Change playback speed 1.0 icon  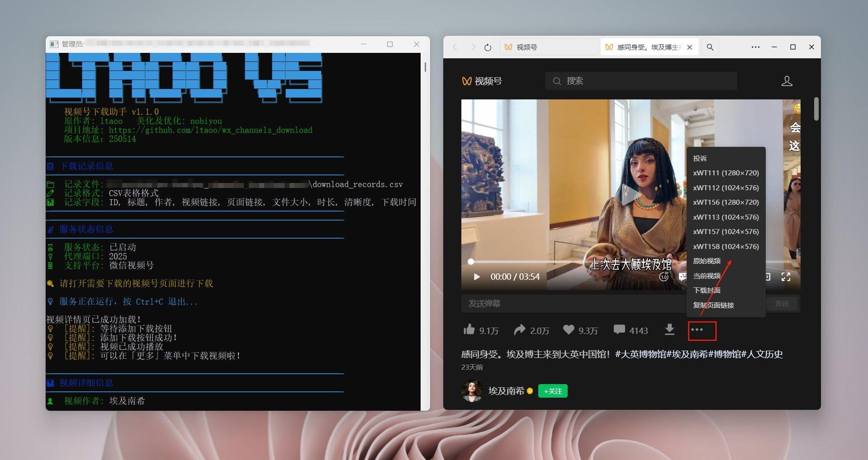(664, 277)
